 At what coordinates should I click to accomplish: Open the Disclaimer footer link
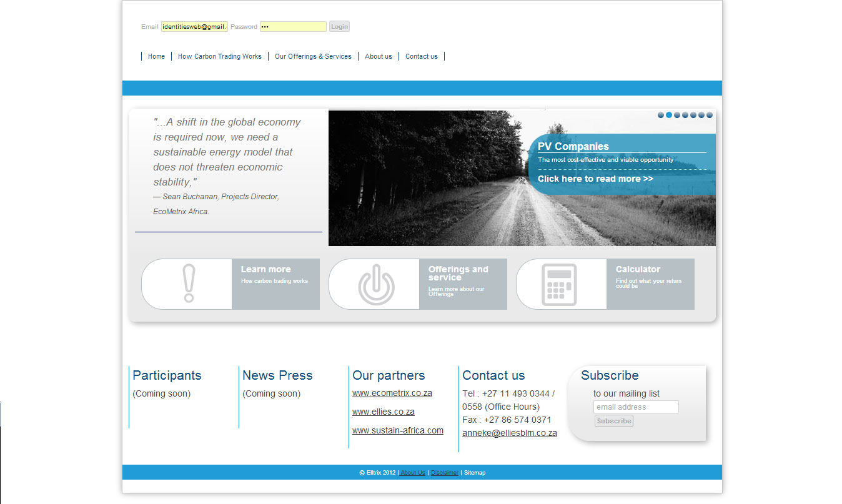coord(445,473)
